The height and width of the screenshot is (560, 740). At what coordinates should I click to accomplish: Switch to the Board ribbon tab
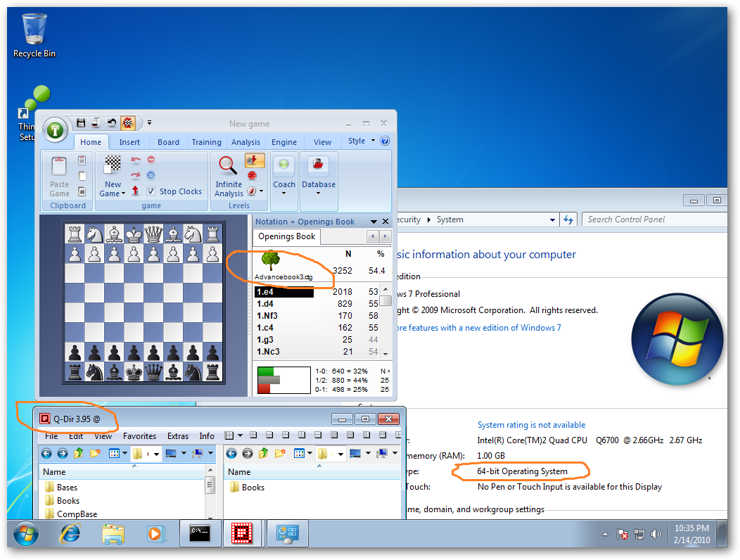point(169,142)
